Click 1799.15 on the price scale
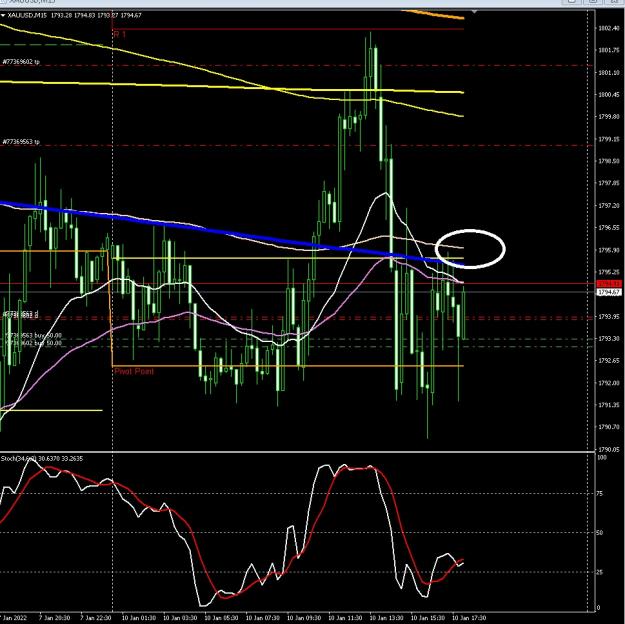Viewport: 625px width, 624px height. 608,139
